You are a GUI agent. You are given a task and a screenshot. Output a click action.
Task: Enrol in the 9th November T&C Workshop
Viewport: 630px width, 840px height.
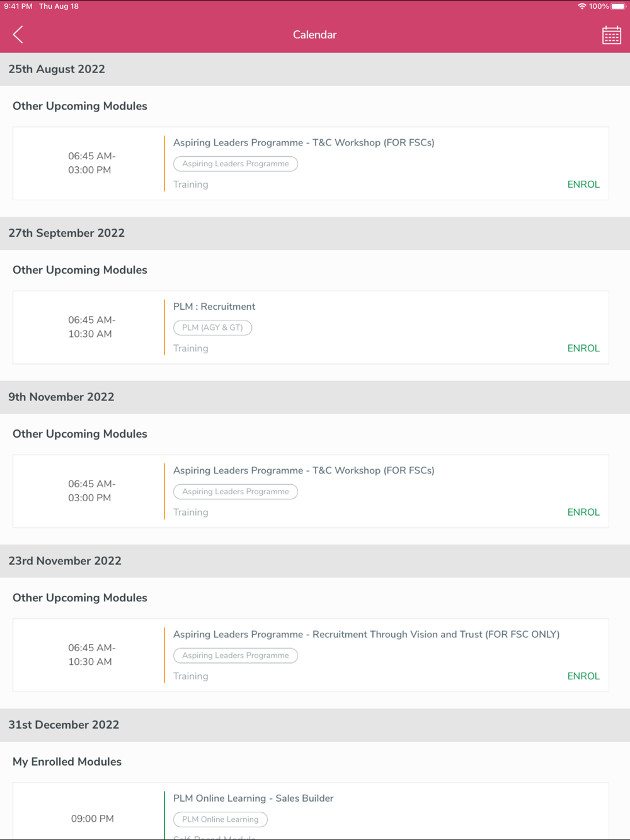[x=583, y=512]
